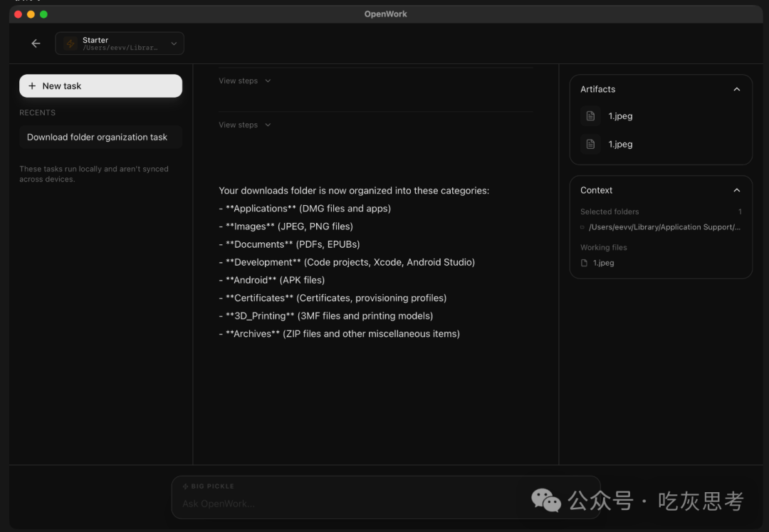Open 1.jpeg under Working files
769x532 pixels.
point(603,263)
